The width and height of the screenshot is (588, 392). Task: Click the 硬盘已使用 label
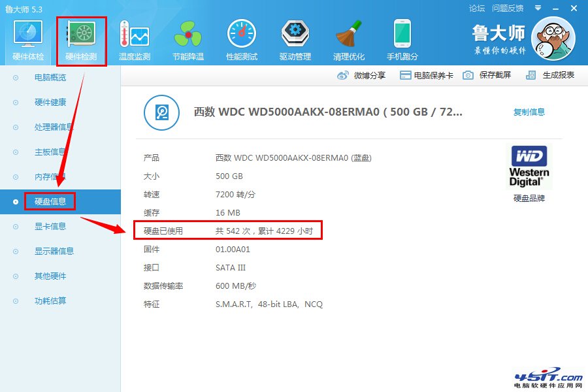(163, 231)
